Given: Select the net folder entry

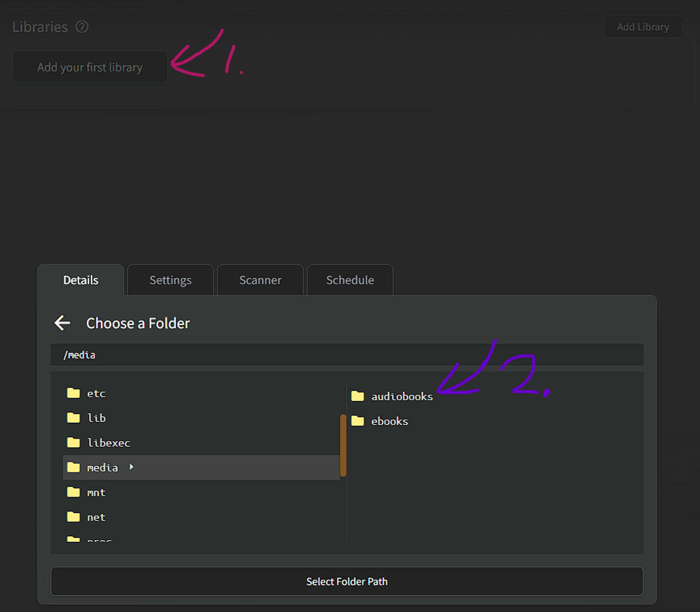Looking at the screenshot, I should click(x=96, y=517).
